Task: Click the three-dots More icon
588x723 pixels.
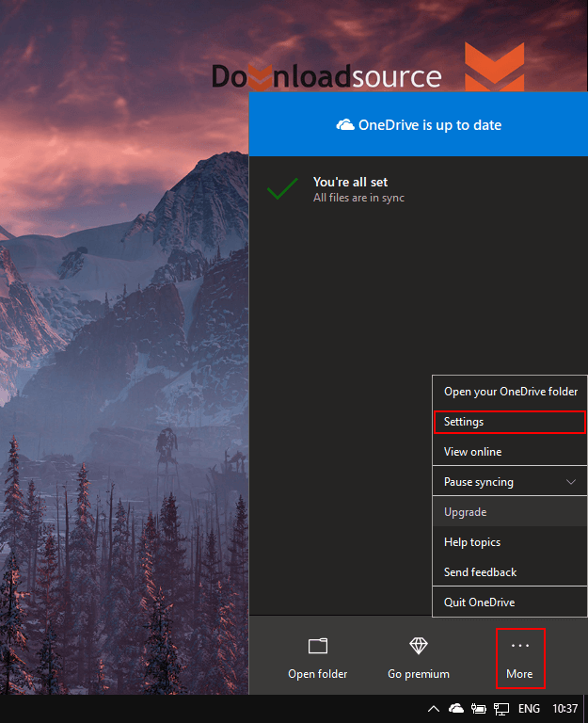Action: point(520,646)
